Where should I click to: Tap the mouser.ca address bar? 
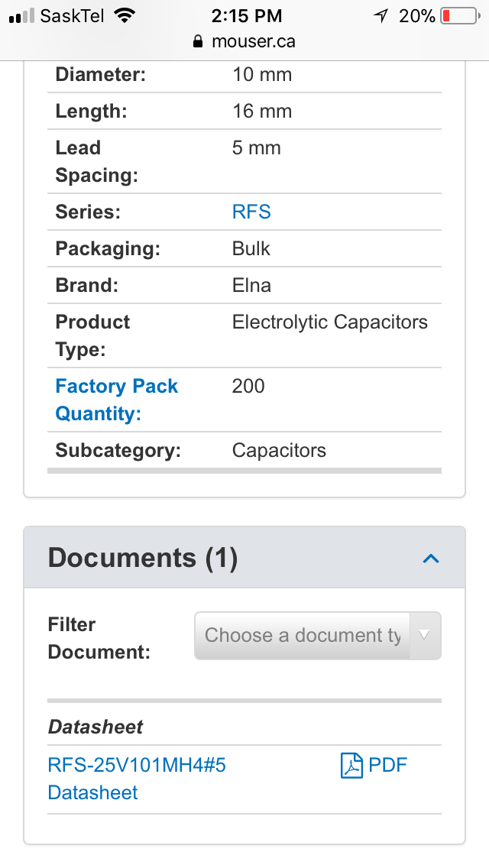[244, 41]
